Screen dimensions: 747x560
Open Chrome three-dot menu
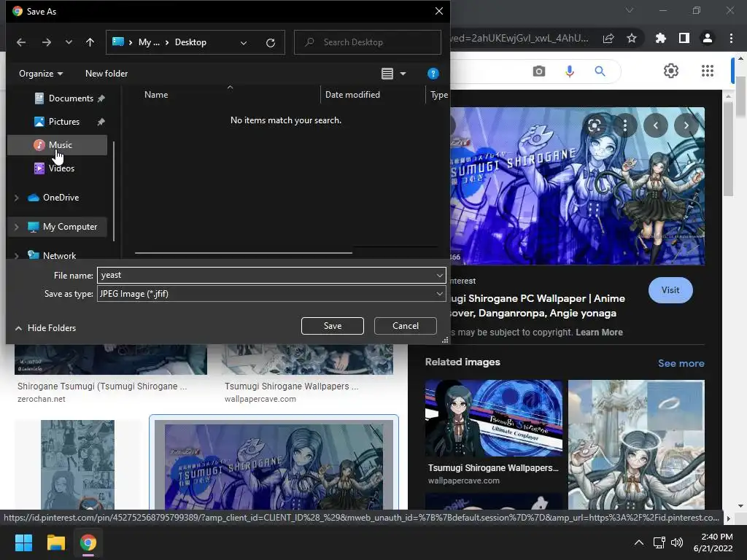pos(731,38)
